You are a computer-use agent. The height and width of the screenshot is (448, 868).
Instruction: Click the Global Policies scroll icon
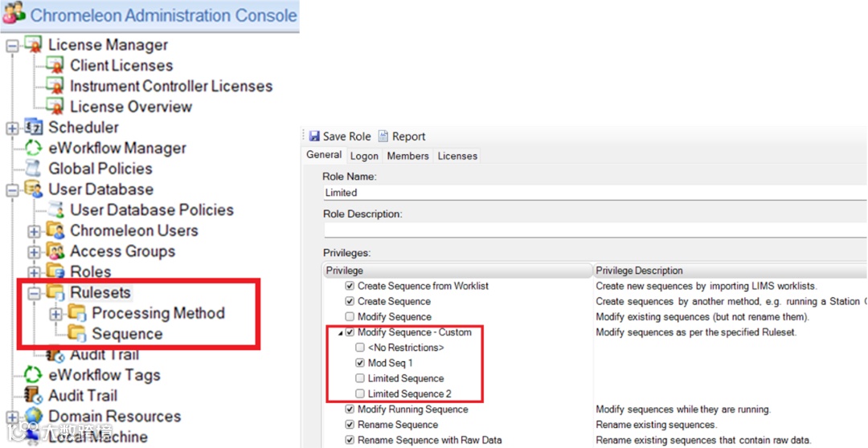pos(33,169)
